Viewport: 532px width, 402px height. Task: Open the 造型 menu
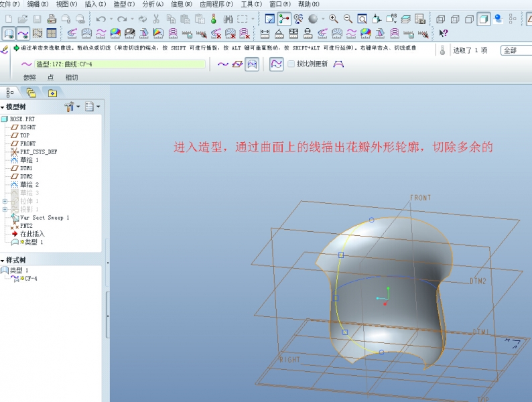coord(122,4)
